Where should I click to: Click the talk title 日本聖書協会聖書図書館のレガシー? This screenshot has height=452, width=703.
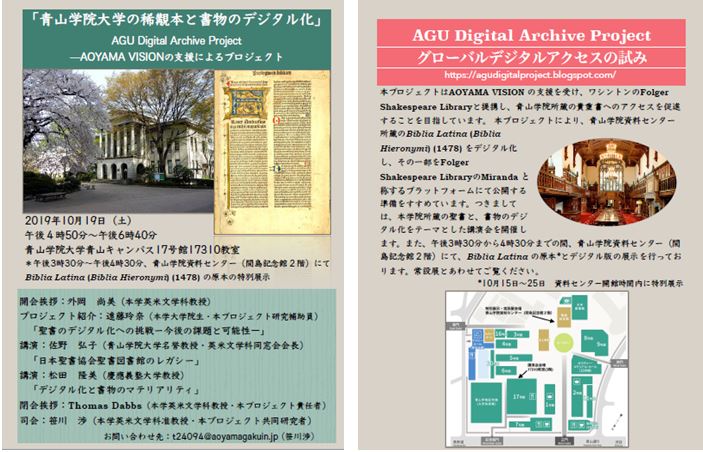point(117,361)
